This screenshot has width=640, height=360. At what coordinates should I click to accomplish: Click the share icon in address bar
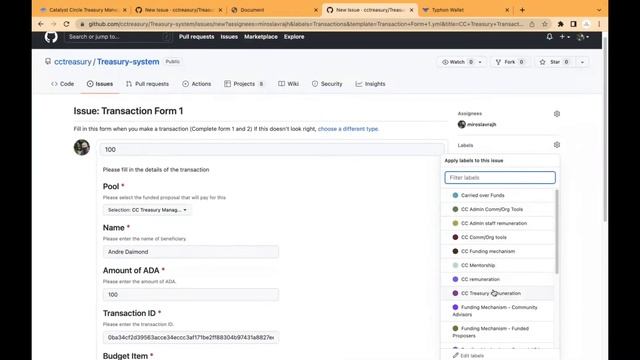(532, 24)
